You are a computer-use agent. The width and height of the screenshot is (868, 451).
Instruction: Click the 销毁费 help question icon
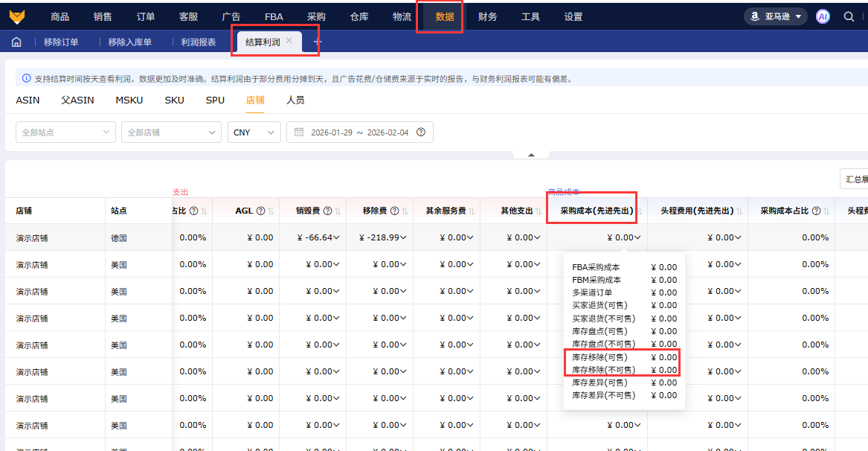[327, 211]
